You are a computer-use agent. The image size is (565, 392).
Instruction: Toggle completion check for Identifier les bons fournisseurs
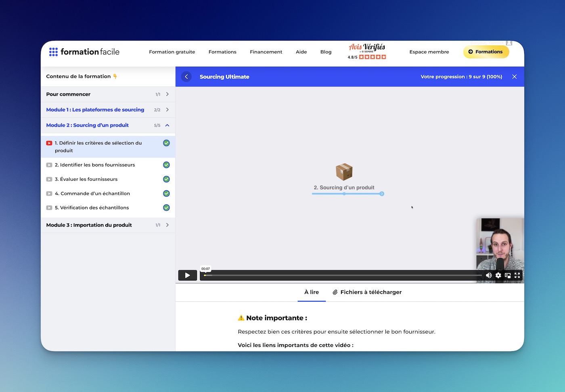pos(166,165)
